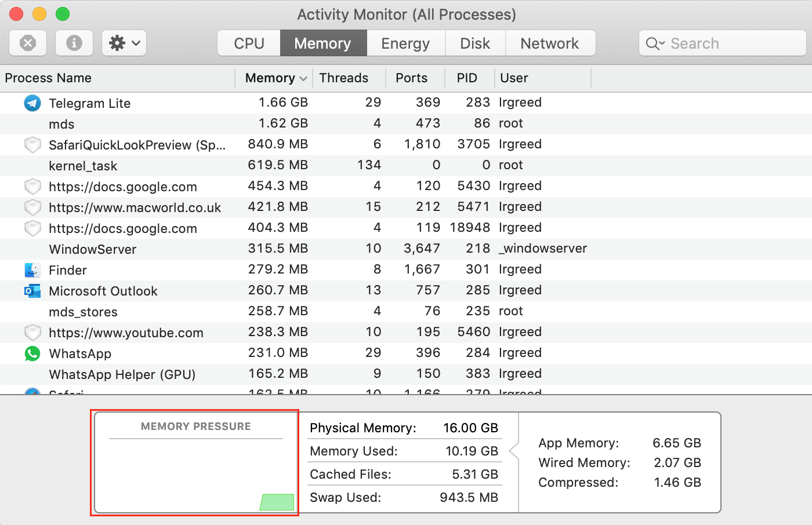Click into the Search field
The width and height of the screenshot is (812, 525).
click(x=722, y=43)
